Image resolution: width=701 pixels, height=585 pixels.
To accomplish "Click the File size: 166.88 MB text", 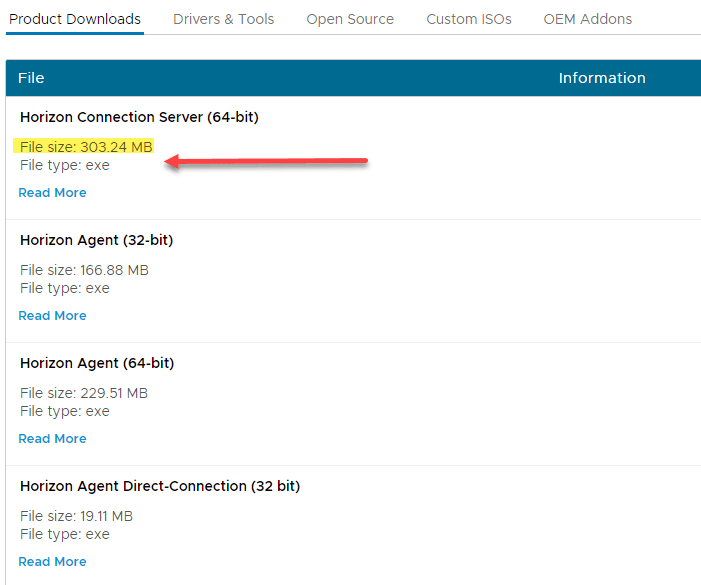I will click(x=84, y=270).
